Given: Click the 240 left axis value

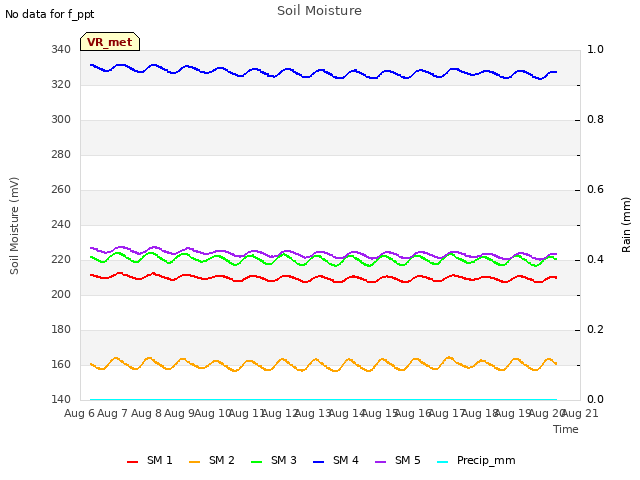Looking at the screenshot, I should (61, 224).
